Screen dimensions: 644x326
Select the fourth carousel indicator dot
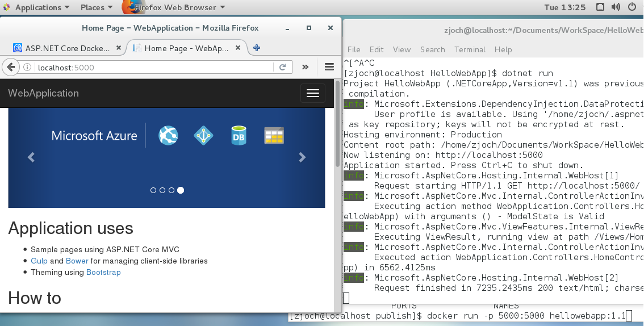tap(181, 190)
